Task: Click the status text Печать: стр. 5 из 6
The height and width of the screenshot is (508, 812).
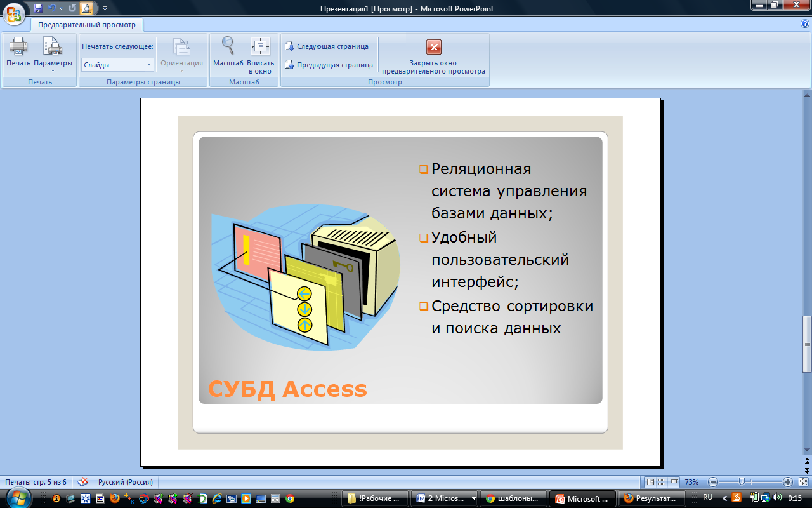Action: pyautogui.click(x=36, y=482)
